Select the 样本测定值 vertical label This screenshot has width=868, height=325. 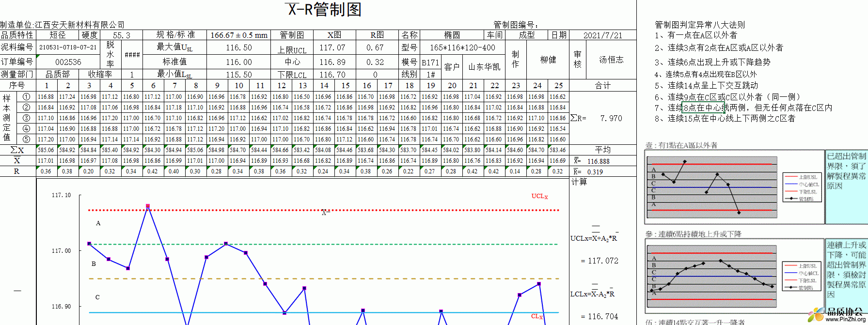7,118
